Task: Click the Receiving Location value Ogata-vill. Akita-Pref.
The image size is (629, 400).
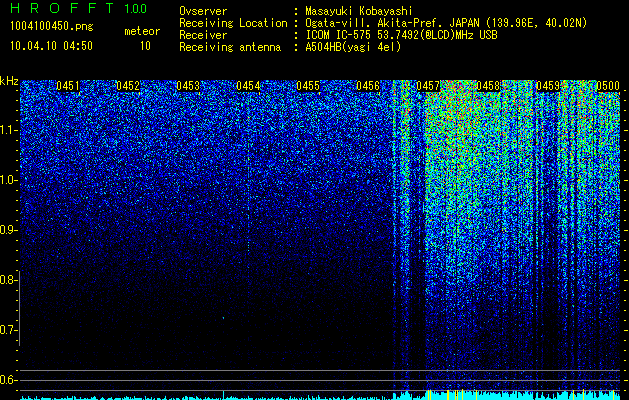Action: [x=371, y=23]
